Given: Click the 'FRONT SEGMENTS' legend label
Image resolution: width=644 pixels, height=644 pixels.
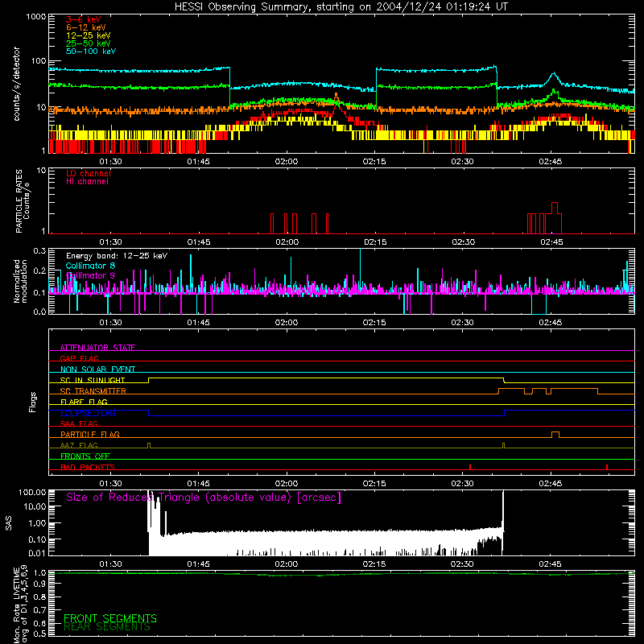Looking at the screenshot, I should tap(110, 618).
